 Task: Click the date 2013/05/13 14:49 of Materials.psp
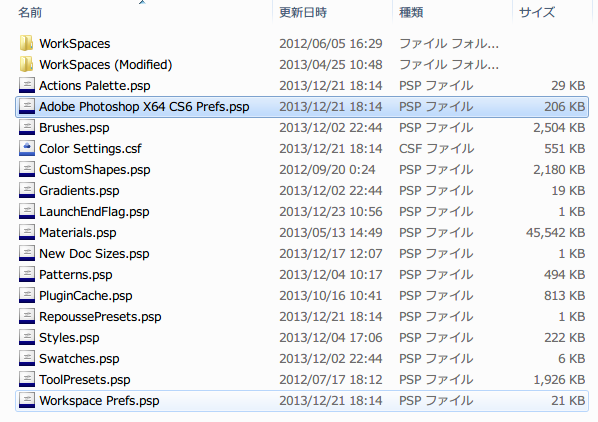[x=331, y=233]
